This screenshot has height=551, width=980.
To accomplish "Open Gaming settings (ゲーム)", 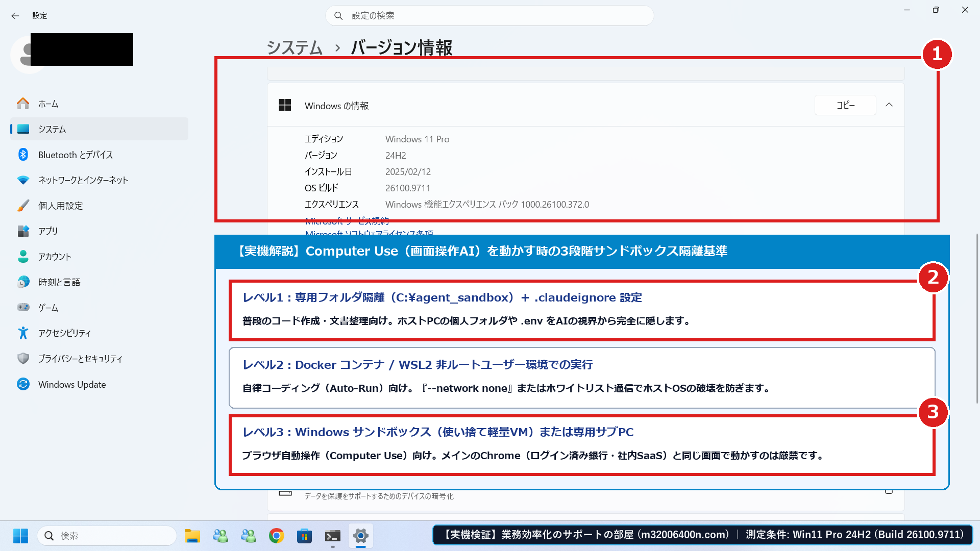I will pyautogui.click(x=99, y=308).
